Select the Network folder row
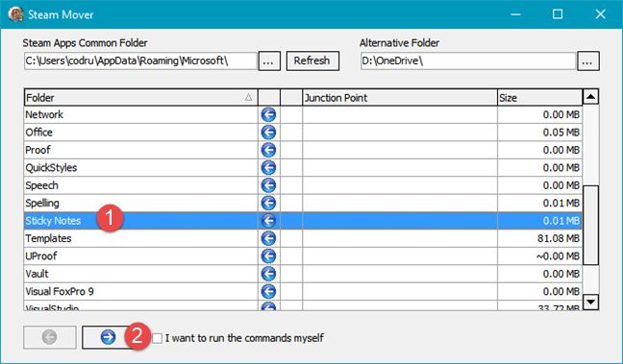The height and width of the screenshot is (364, 623). coord(303,114)
